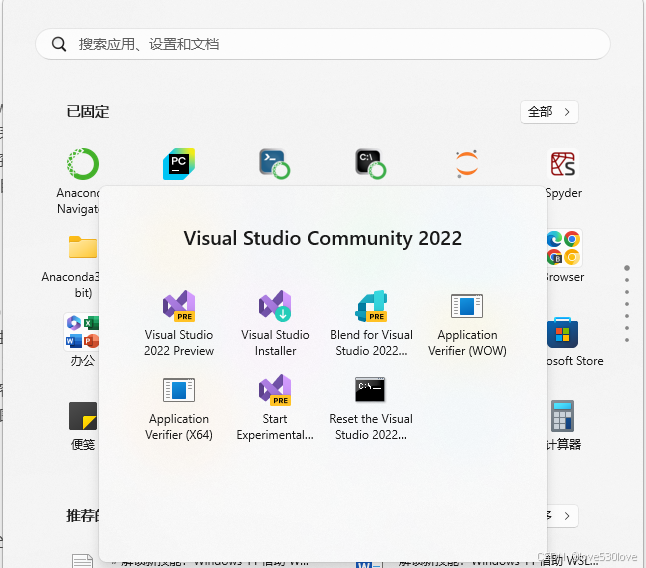This screenshot has height=568, width=646.
Task: Open Blend for Visual Studio 2022
Action: click(x=371, y=323)
